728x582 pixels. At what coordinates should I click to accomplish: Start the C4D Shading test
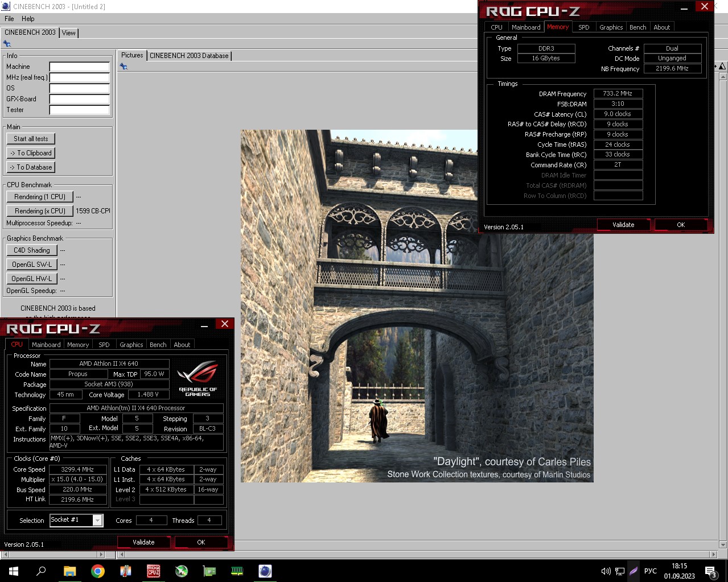(32, 250)
